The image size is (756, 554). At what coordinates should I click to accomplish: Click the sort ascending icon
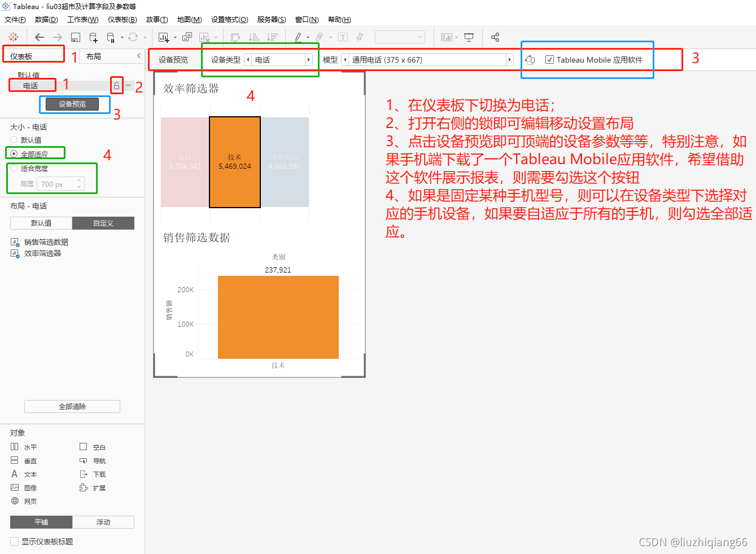(x=254, y=37)
